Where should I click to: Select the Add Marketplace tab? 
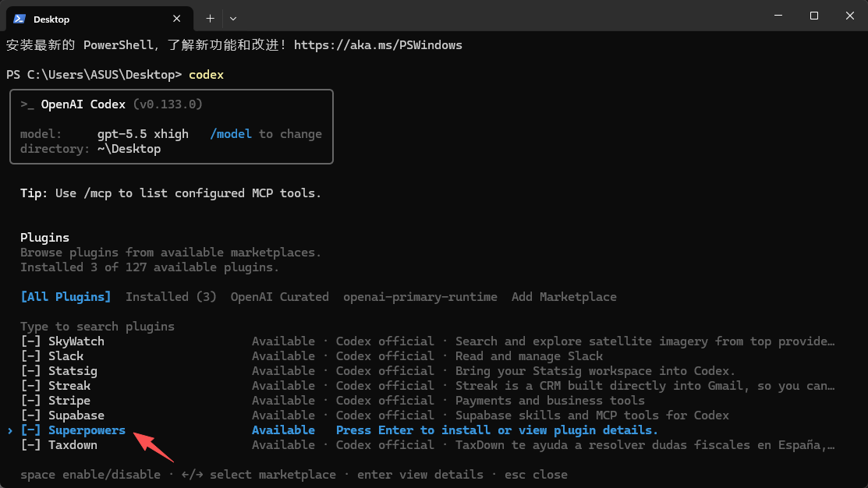click(x=564, y=297)
